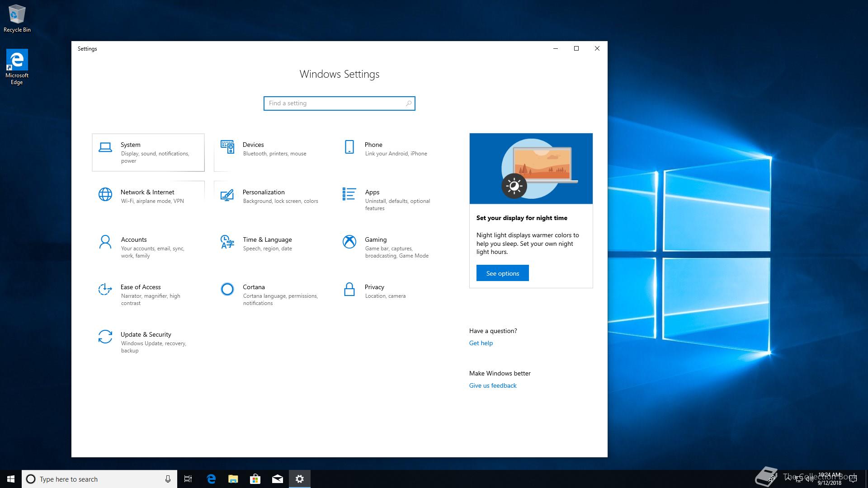
Task: Click 'Location, camera' description
Action: pyautogui.click(x=385, y=296)
